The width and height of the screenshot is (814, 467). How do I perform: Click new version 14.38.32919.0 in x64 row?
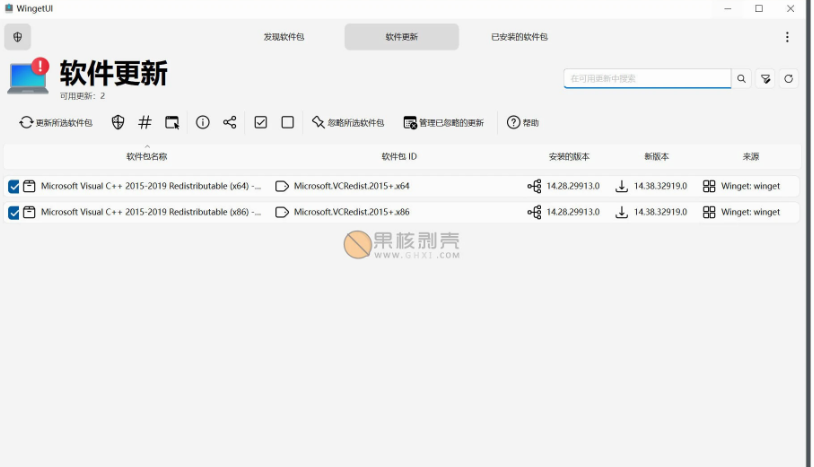point(660,186)
